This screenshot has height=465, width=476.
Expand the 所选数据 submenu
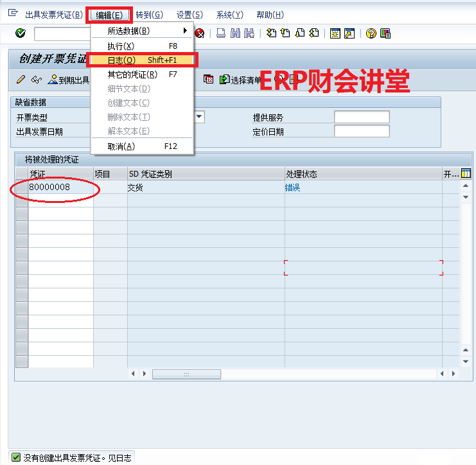tap(141, 31)
